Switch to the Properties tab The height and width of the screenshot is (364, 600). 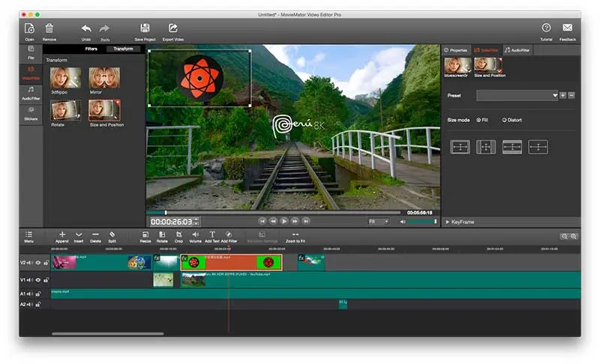pyautogui.click(x=456, y=50)
